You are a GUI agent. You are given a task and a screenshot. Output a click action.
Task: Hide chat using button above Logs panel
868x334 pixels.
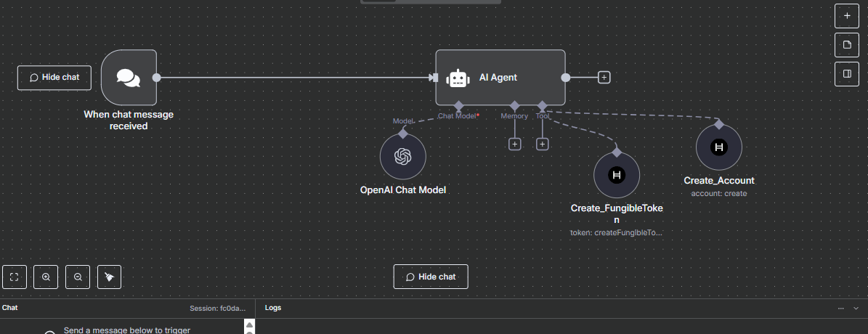click(x=431, y=277)
